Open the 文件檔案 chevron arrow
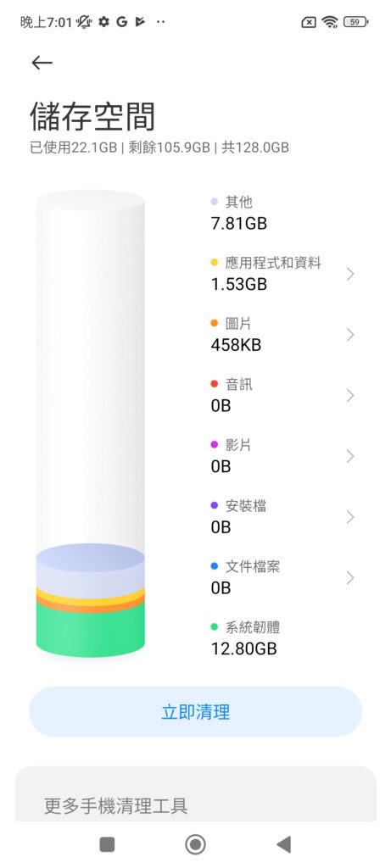This screenshot has width=391, height=868. 350,578
